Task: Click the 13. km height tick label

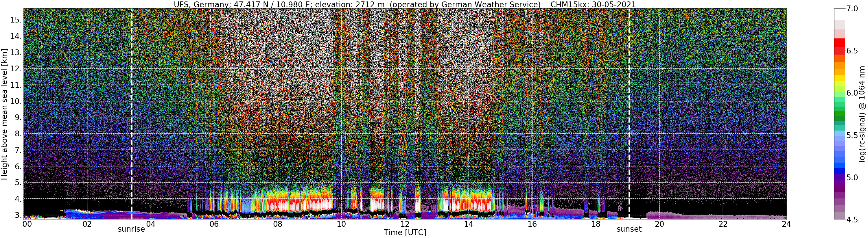Action: point(16,53)
